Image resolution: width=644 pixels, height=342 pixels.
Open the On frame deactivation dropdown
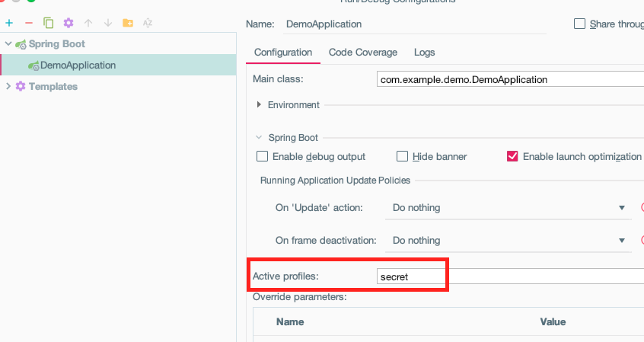pos(508,241)
